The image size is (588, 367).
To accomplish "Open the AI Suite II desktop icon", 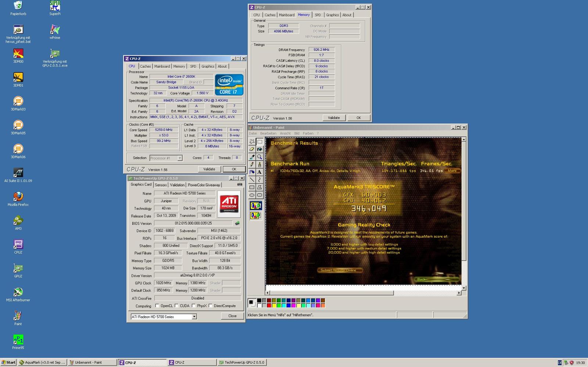I will (x=18, y=175).
